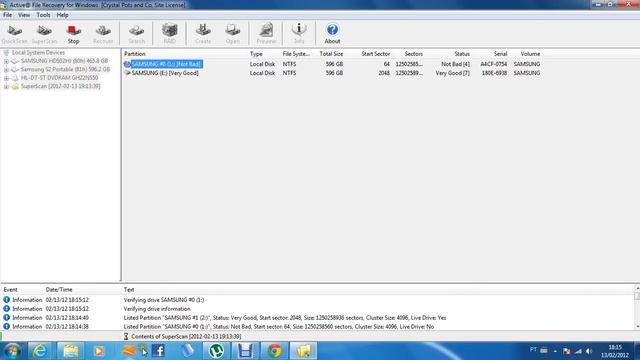This screenshot has width=640, height=360.
Task: Stop the current scan
Action: point(73,34)
